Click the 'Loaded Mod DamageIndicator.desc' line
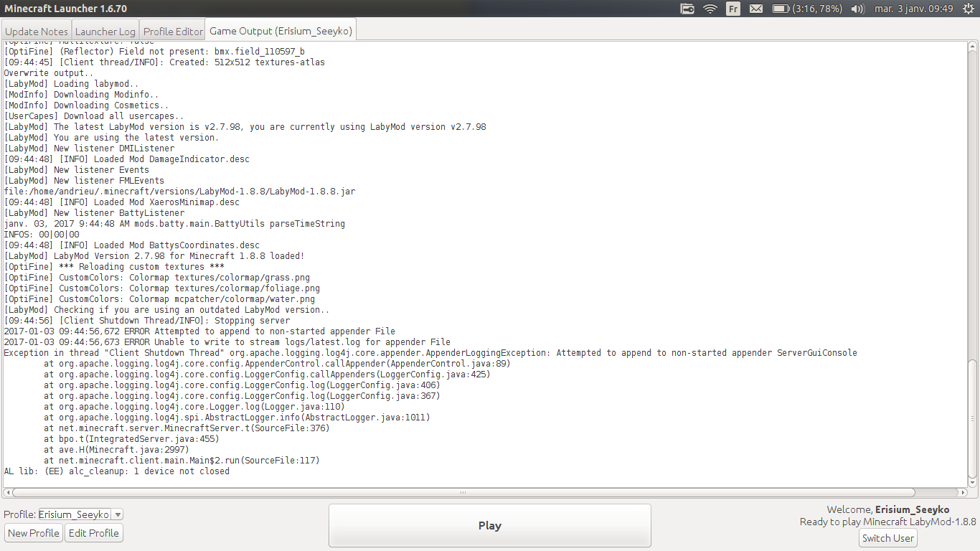The width and height of the screenshot is (980, 551). (x=127, y=159)
